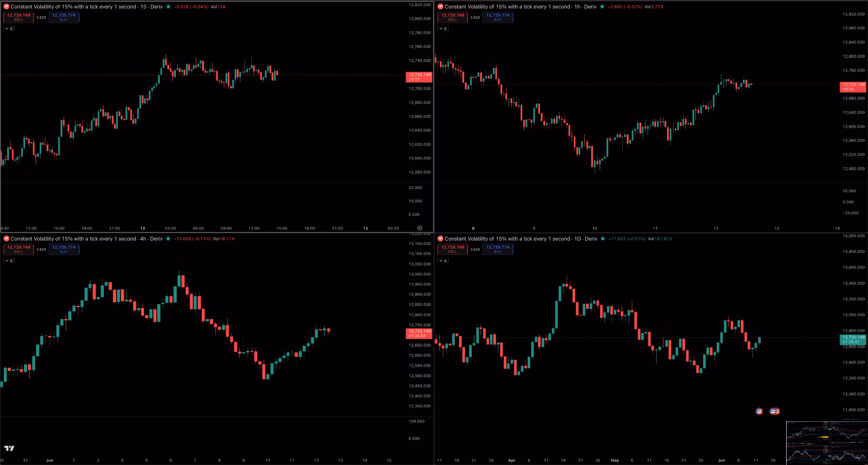Select the 4h chart symbol title
Screen dimensions: 868x465
click(x=86, y=239)
